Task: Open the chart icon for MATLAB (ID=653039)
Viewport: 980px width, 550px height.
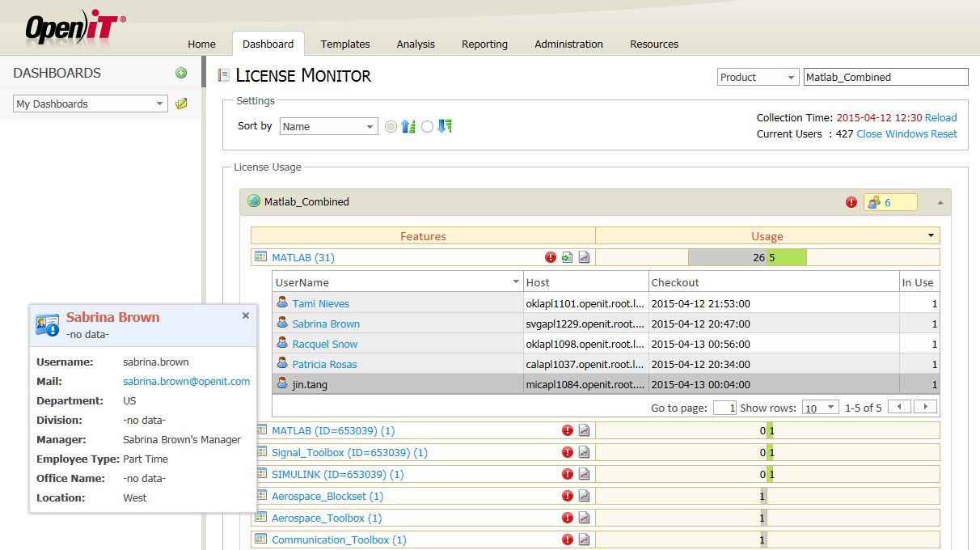Action: point(585,430)
